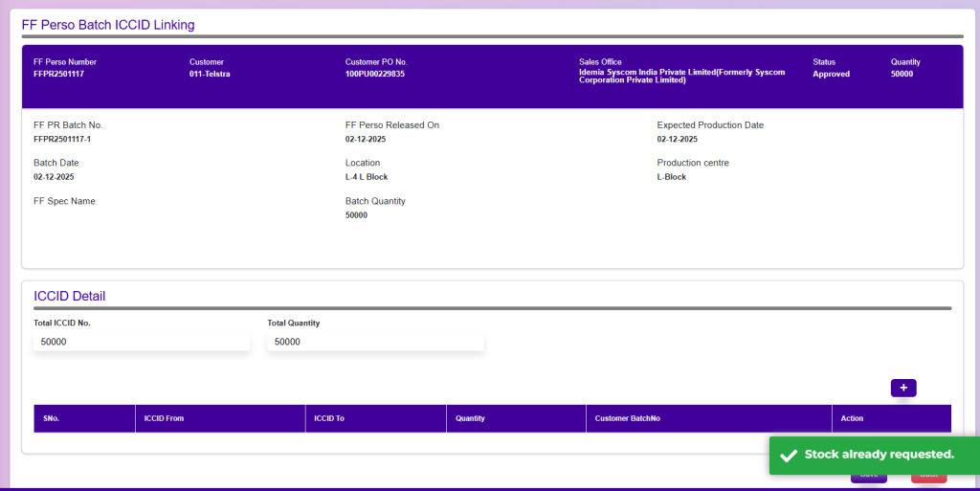Click the Customer BatchNo column header
Viewport: 980px width, 491px height.
[x=627, y=418]
